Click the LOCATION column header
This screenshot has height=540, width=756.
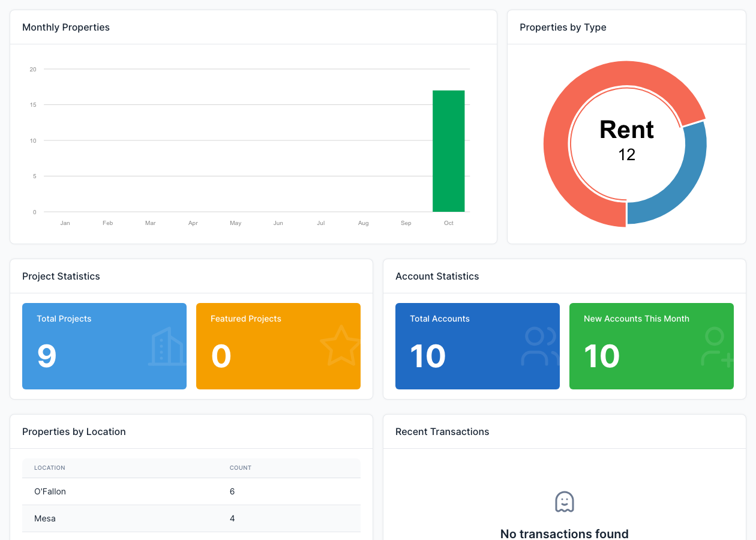click(x=50, y=467)
